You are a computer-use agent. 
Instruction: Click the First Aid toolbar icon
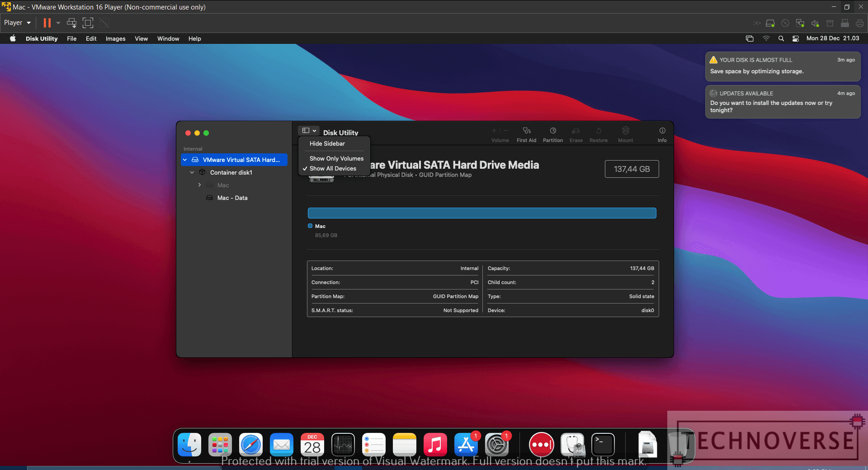[526, 131]
